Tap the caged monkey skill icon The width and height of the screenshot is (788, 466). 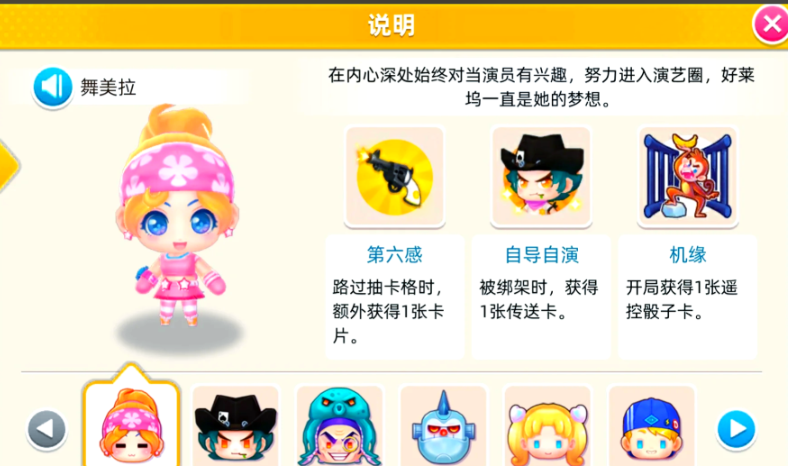click(x=687, y=176)
